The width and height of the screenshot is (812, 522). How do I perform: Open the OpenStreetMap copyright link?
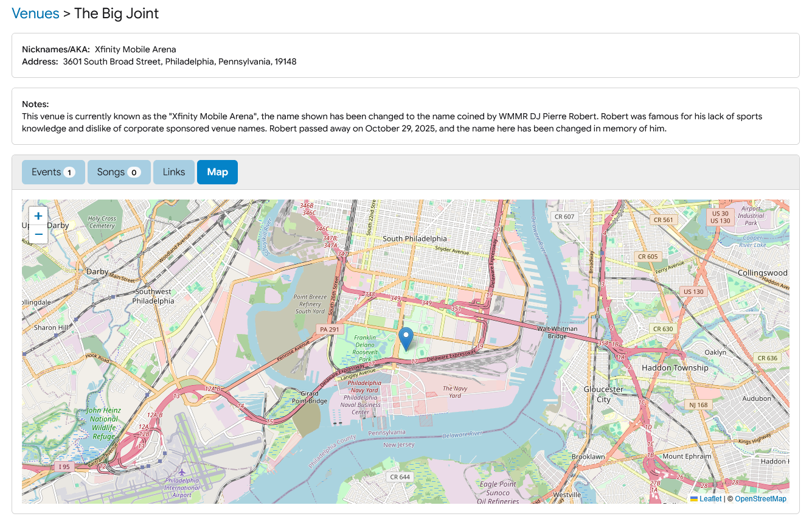pyautogui.click(x=760, y=499)
